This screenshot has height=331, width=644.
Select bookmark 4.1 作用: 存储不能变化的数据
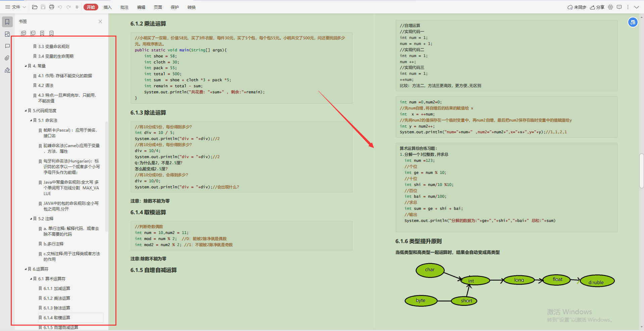click(65, 76)
